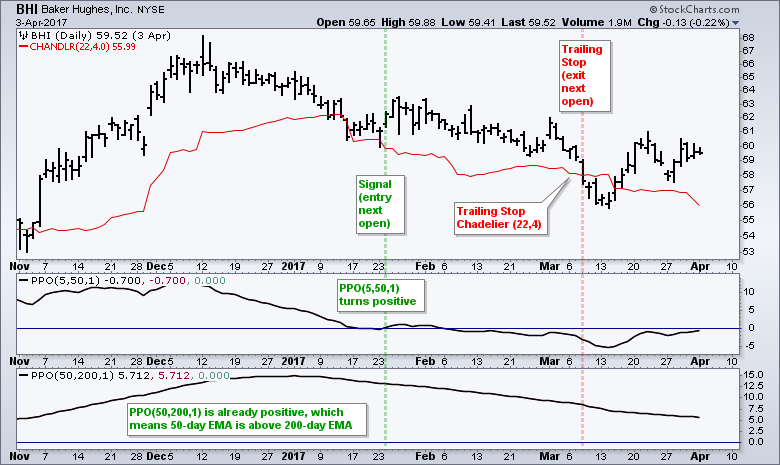780x465 pixels.
Task: Click the Apr label on price panel date axis
Action: (700, 266)
